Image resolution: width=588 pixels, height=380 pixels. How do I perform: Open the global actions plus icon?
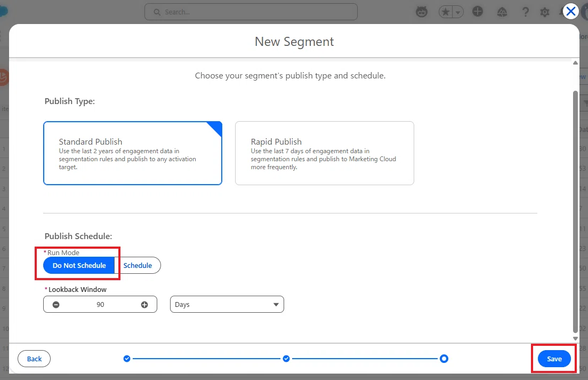pos(477,12)
